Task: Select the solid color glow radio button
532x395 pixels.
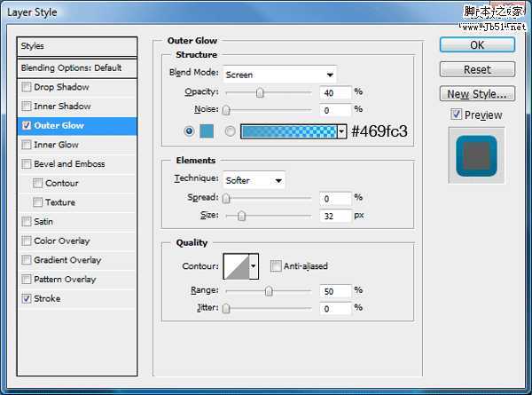Action: coord(189,131)
